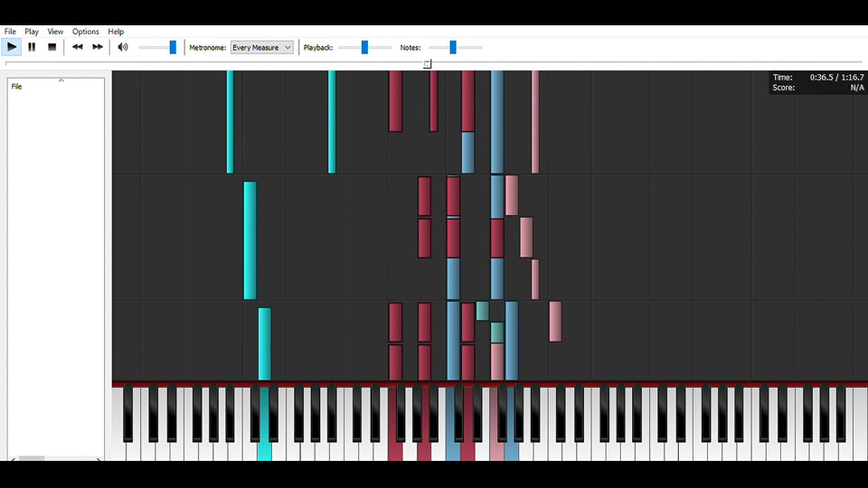Viewport: 868px width, 488px height.
Task: Click the side panel horizontal scrollbar thumb
Action: [32, 459]
